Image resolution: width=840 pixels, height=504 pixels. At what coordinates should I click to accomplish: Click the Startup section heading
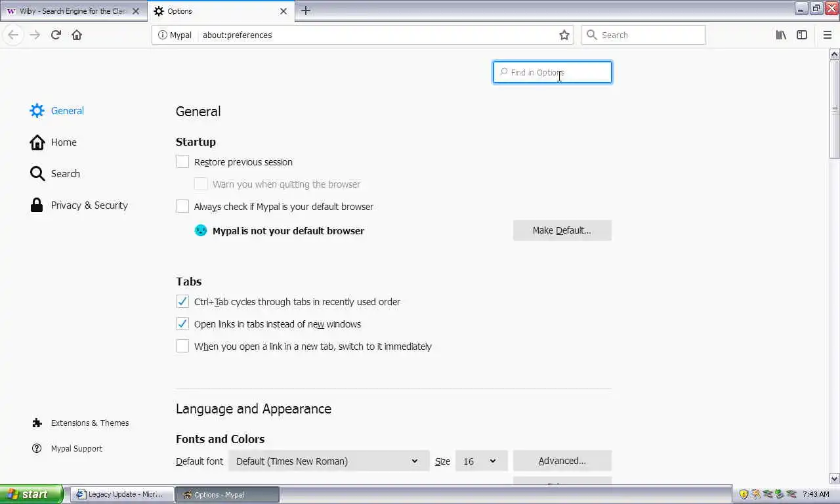[196, 142]
